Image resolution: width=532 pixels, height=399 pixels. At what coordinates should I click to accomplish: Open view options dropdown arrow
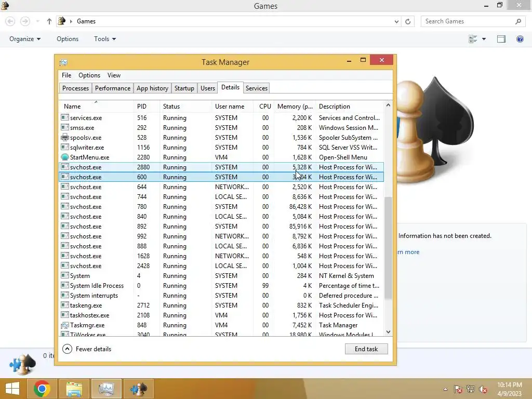coord(484,39)
